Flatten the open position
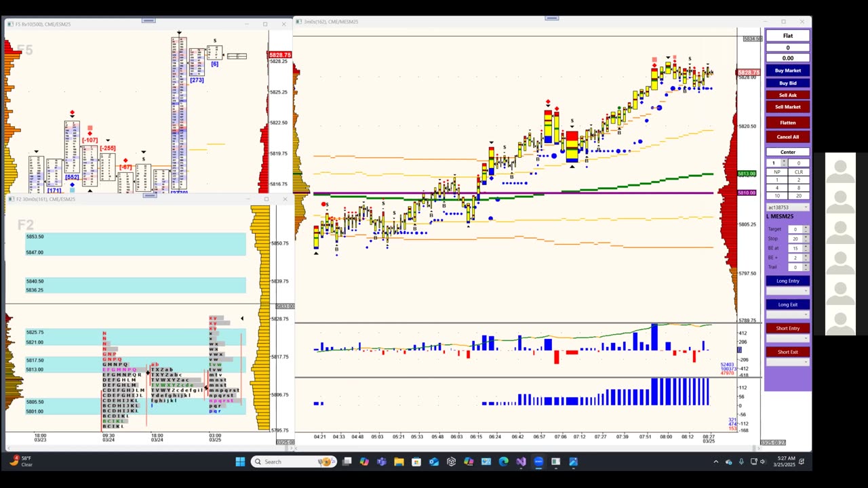 coord(788,123)
